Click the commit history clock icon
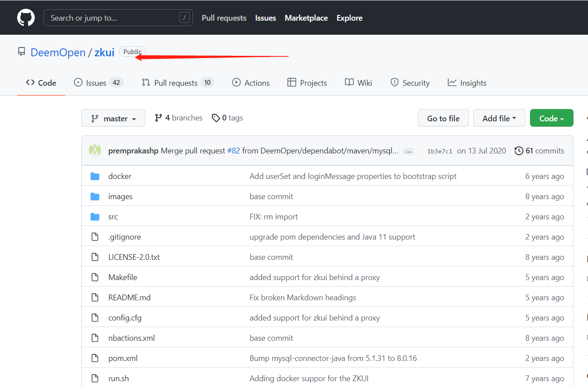The height and width of the screenshot is (386, 588). click(519, 151)
